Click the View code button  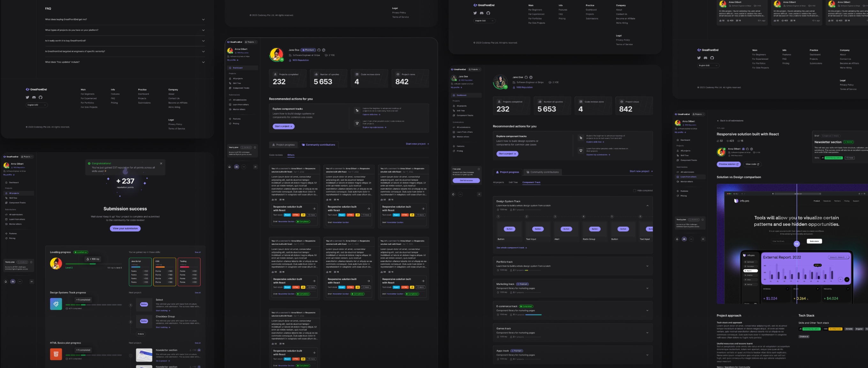tap(752, 164)
